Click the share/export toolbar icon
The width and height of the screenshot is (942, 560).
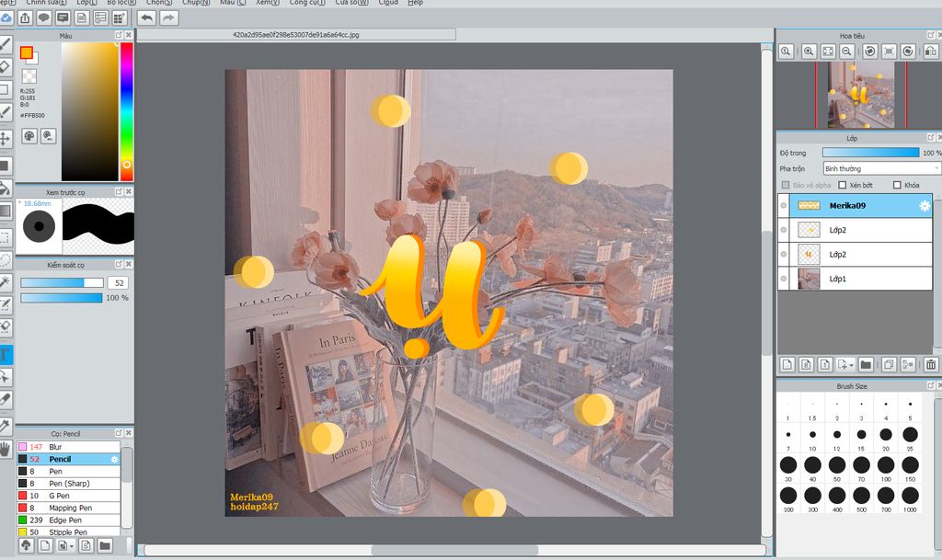[x=25, y=18]
